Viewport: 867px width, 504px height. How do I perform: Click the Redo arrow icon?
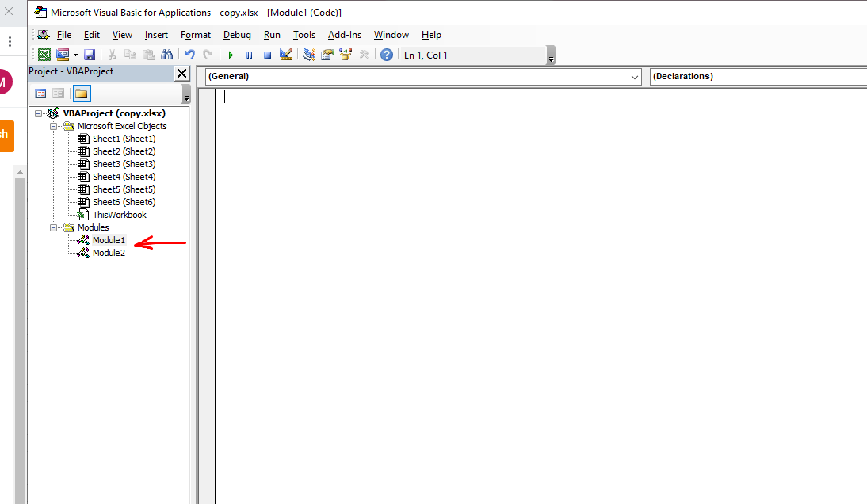pyautogui.click(x=208, y=55)
